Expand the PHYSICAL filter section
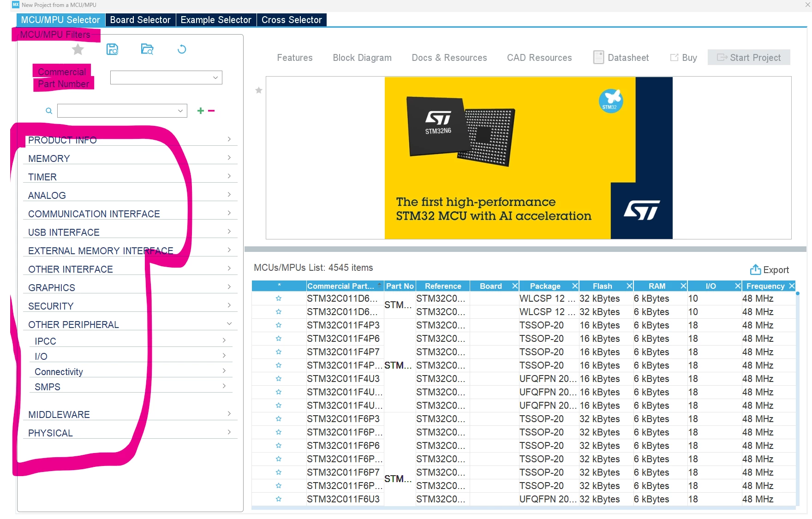Viewport: 812px width, 519px height. point(131,433)
